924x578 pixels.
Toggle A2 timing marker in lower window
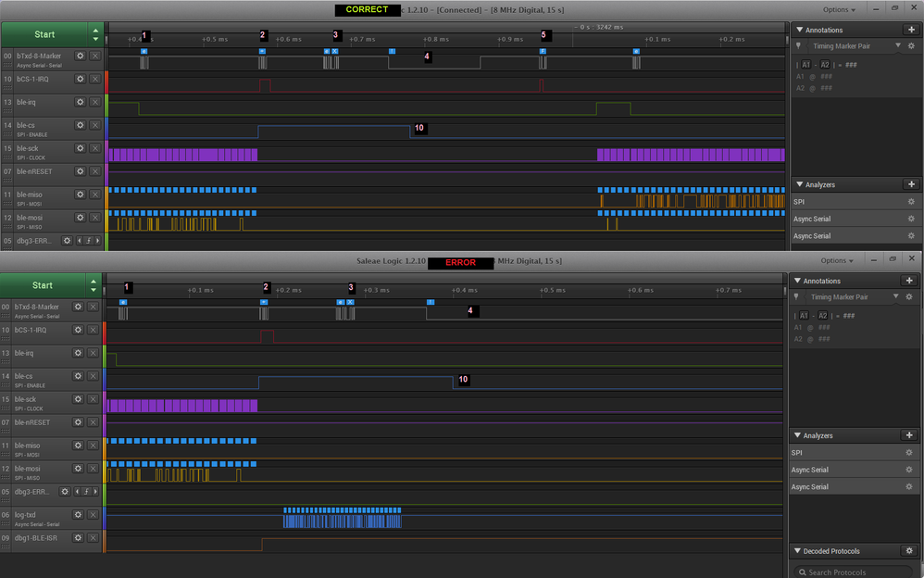point(823,316)
